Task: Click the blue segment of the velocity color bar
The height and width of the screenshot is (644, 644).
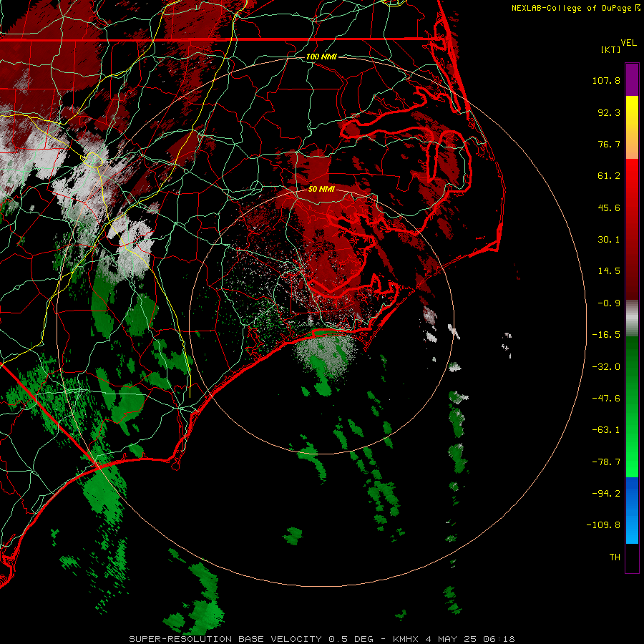Action: [632, 510]
